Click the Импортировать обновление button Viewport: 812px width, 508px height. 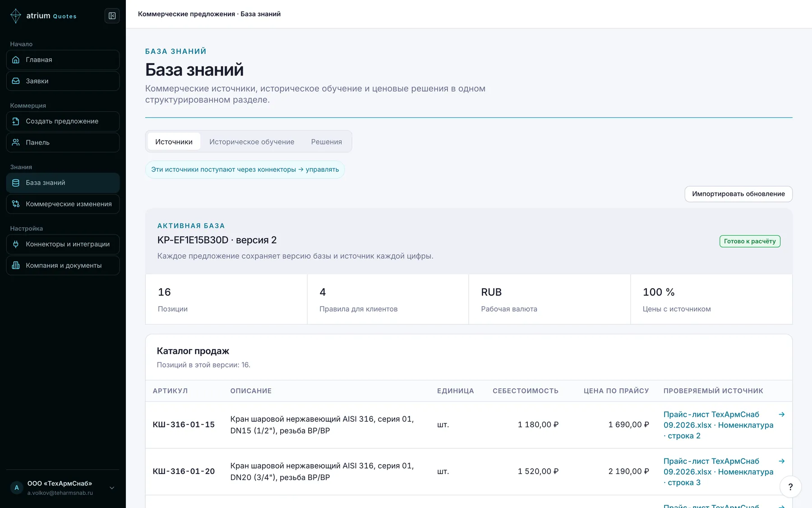coord(738,194)
